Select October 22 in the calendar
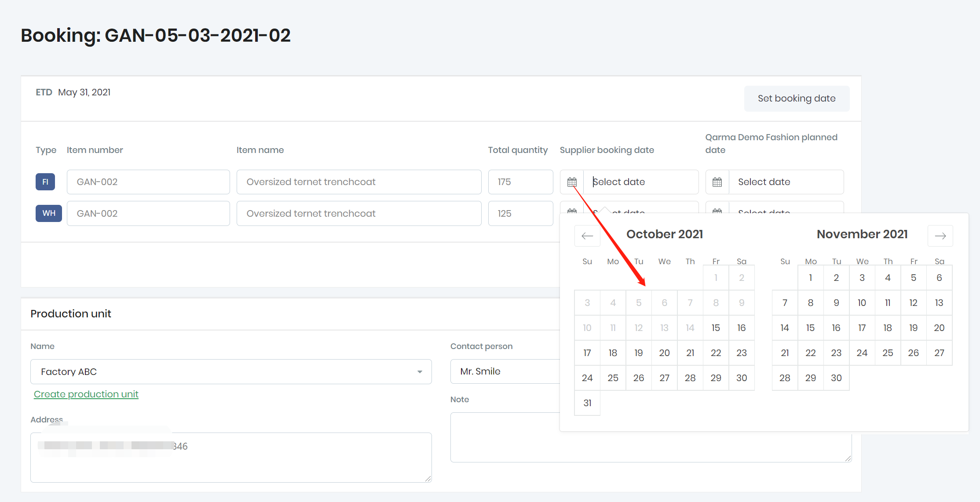 (x=716, y=353)
